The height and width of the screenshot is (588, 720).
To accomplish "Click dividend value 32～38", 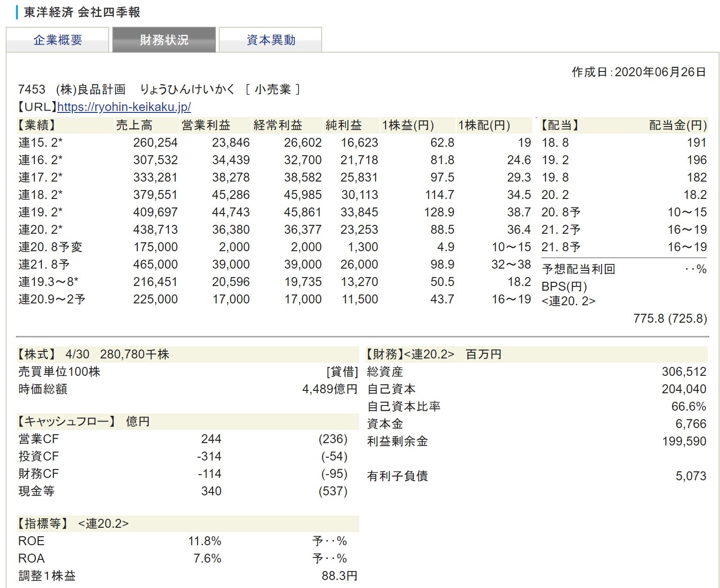I will [511, 264].
